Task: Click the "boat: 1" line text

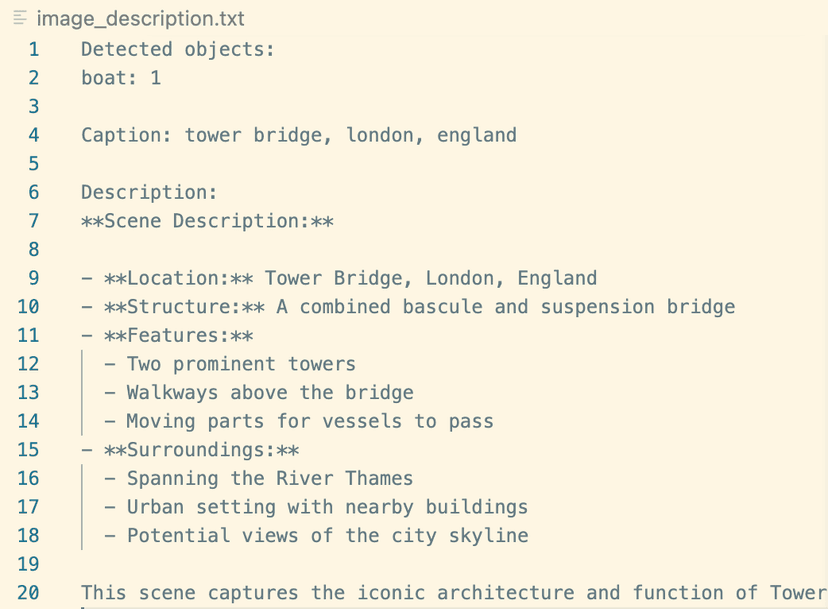Action: [x=121, y=78]
